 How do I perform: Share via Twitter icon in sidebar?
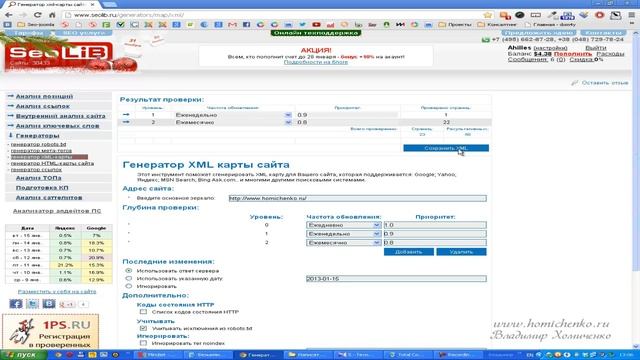[x=32, y=304]
